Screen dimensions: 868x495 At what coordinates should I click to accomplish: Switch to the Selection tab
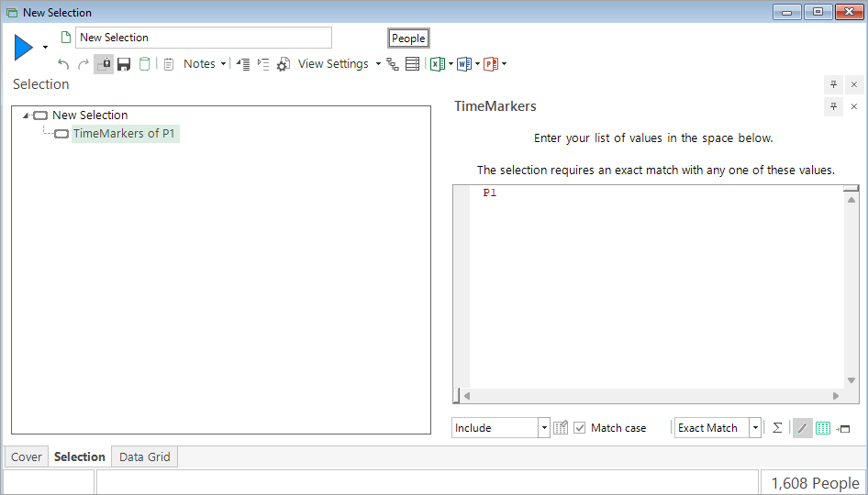click(80, 456)
